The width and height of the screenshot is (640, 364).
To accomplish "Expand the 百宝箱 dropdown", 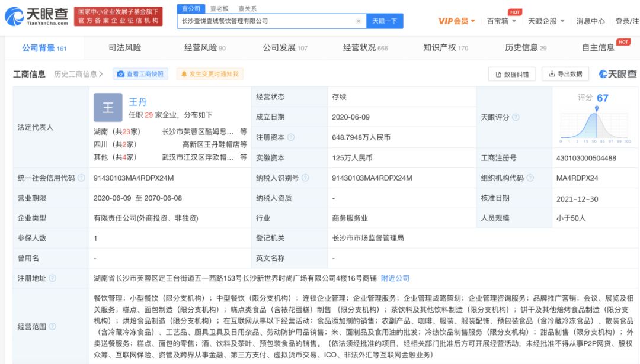I will [497, 21].
